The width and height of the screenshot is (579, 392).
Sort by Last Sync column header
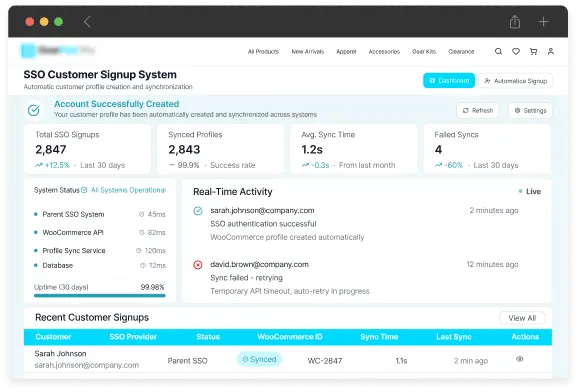pos(454,337)
